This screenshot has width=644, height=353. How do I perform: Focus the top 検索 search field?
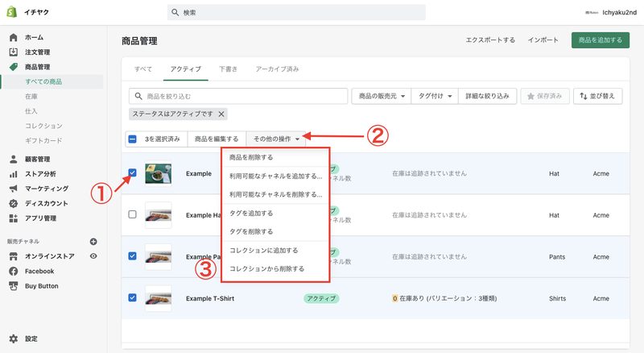[x=296, y=12]
